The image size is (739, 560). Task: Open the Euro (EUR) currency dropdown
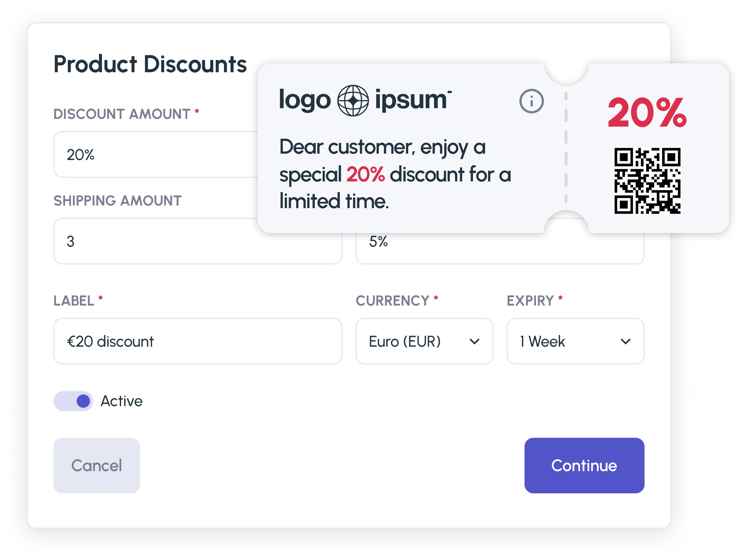pos(424,341)
